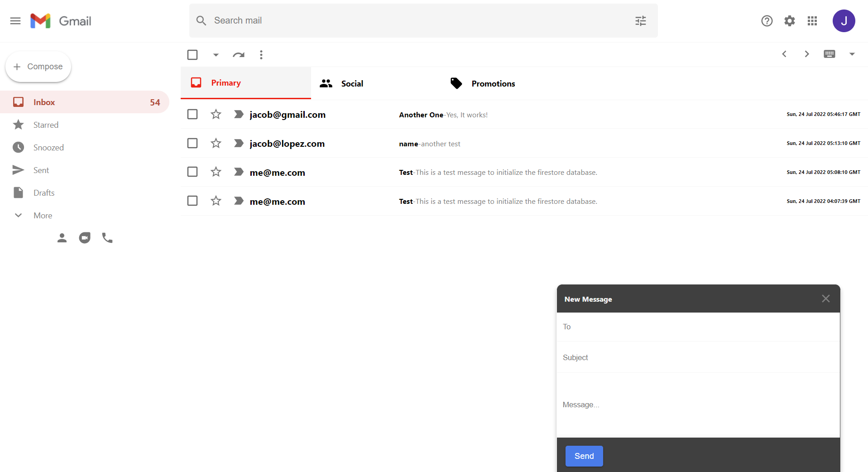The image size is (868, 472).
Task: Start a video meeting via camera icon
Action: click(85, 238)
